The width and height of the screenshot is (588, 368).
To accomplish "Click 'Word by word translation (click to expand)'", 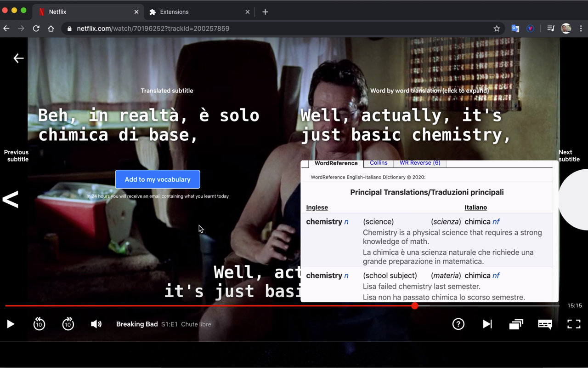I will [430, 91].
